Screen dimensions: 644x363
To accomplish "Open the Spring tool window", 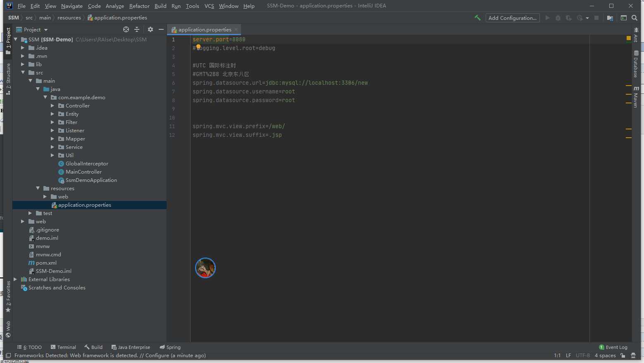I will (170, 347).
